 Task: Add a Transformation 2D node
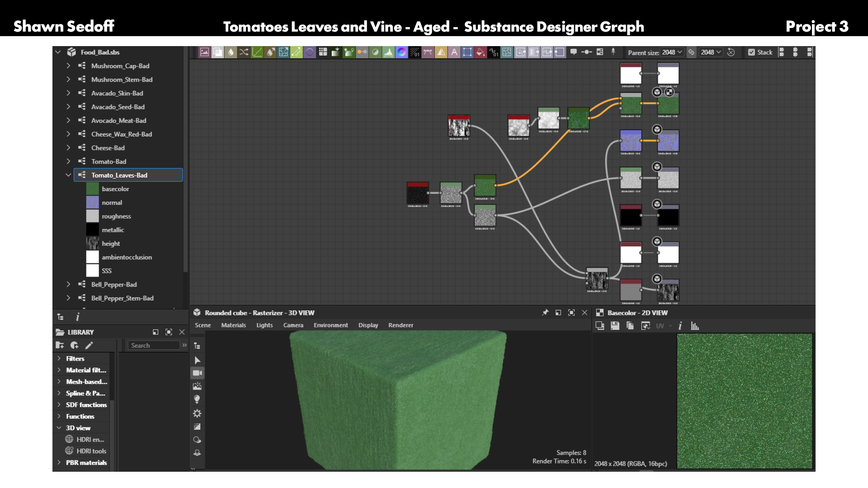click(x=467, y=52)
